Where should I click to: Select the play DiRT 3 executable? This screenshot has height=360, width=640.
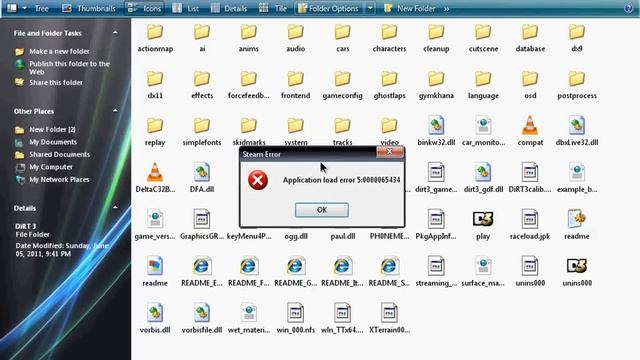click(x=483, y=226)
